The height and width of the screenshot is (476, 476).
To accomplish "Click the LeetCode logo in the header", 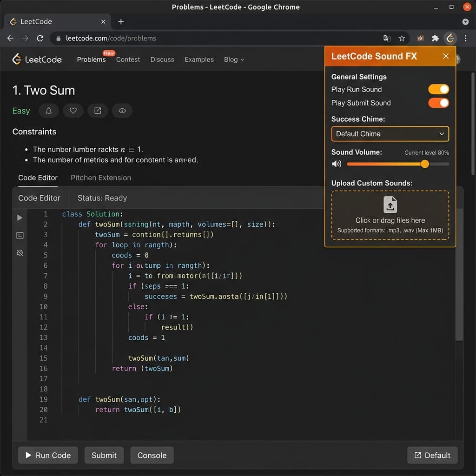I will point(37,59).
